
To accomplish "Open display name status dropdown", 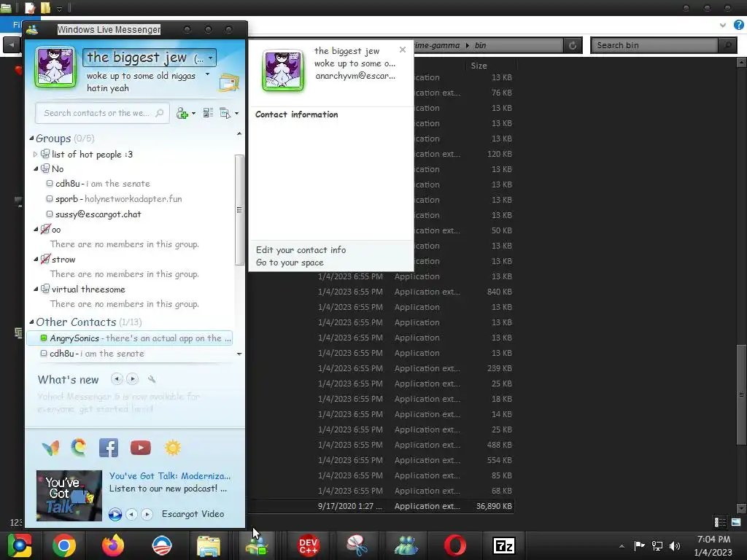I will [210, 58].
